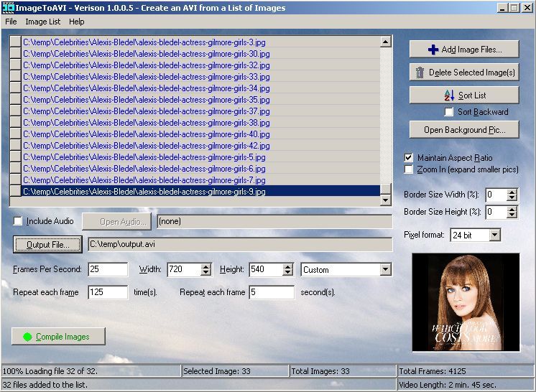Click the list scrollbar down arrow
The width and height of the screenshot is (536, 392).
point(386,192)
